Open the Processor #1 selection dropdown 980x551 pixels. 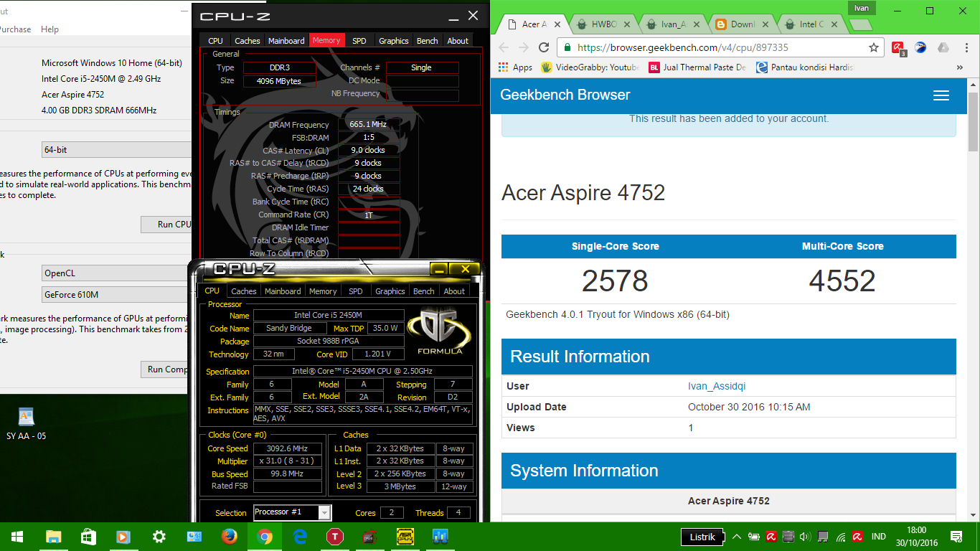click(x=292, y=512)
